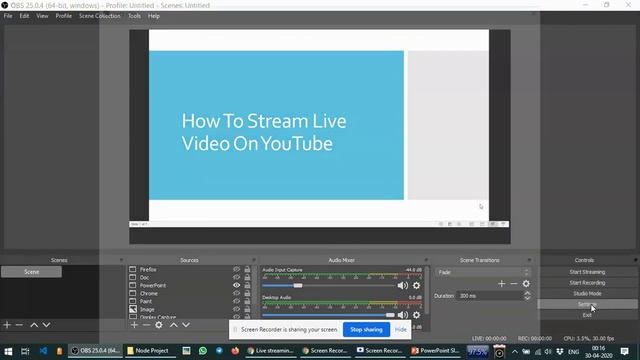This screenshot has width=640, height=360.
Task: Remove the scene transition with the minus icon
Action: 514,284
